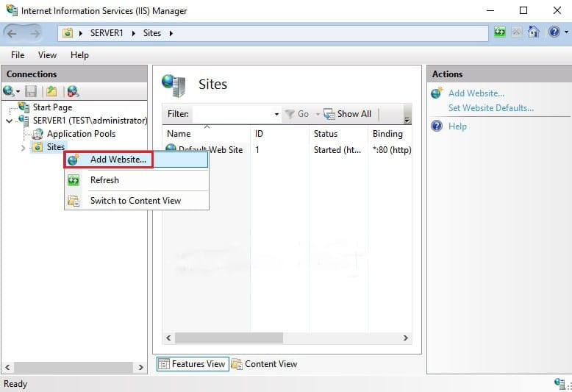
Task: Click the blue Help question mark icon at top right
Action: point(554,32)
